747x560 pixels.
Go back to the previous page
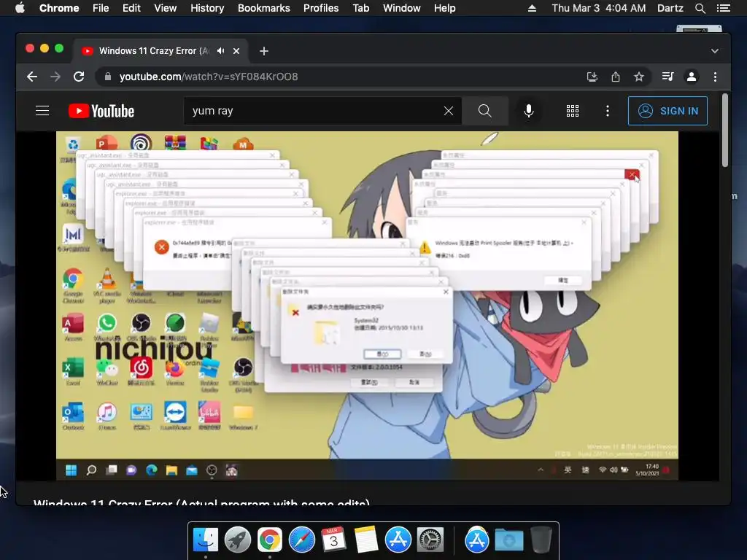coord(32,77)
